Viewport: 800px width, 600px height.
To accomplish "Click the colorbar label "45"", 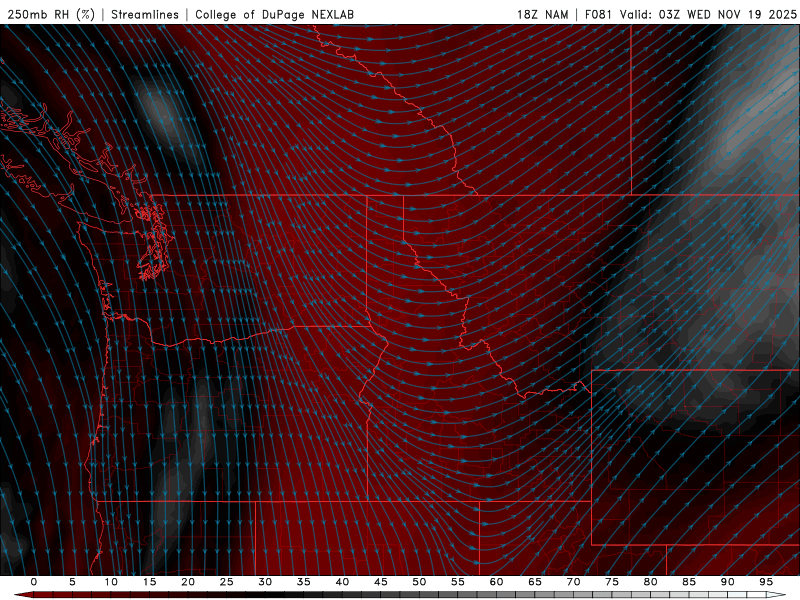I will point(381,582).
